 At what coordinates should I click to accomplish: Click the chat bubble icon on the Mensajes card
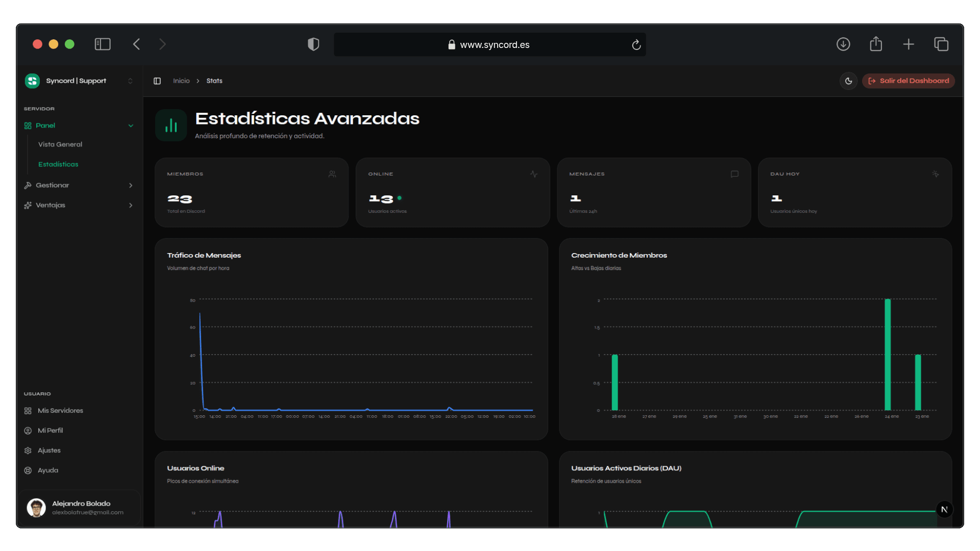[734, 174]
